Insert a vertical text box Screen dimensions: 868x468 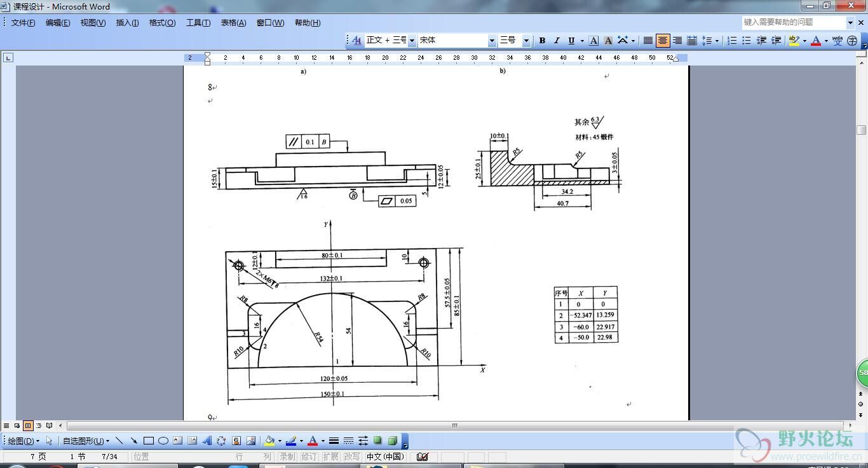(192, 441)
